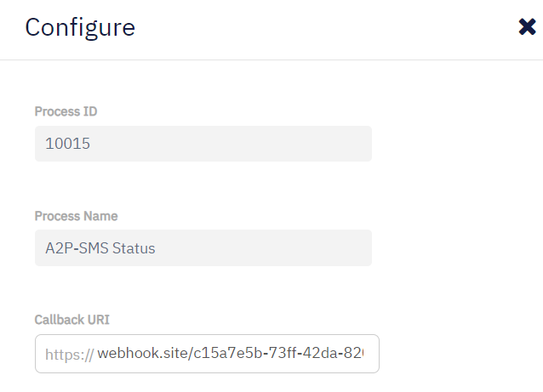Click the Process Name label

pyautogui.click(x=76, y=216)
